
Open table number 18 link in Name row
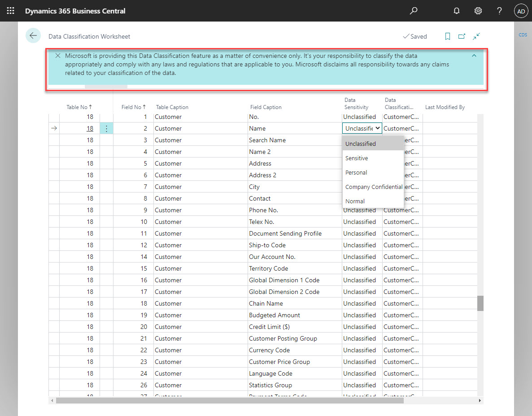pyautogui.click(x=90, y=129)
